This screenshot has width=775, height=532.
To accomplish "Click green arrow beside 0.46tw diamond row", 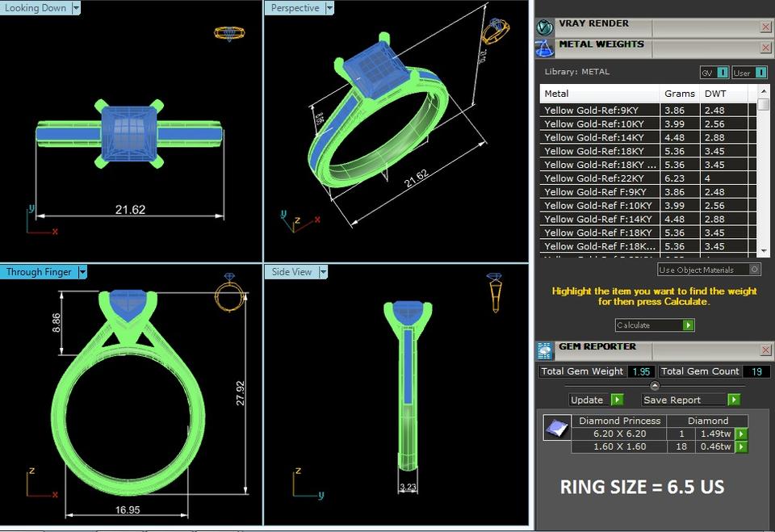I will tap(741, 446).
